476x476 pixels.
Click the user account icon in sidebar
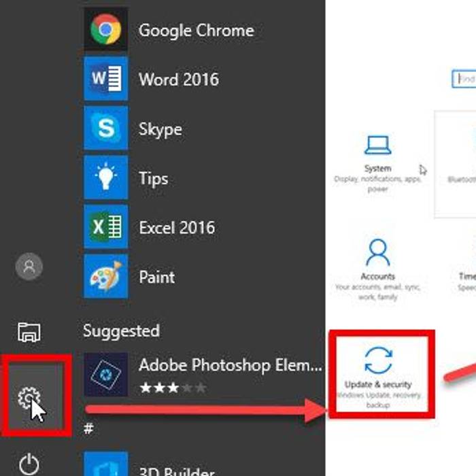(29, 267)
